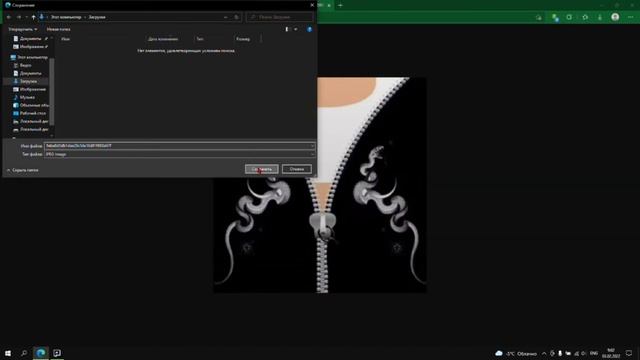Open the help icon in save dialog
The height and width of the screenshot is (360, 640).
tap(309, 29)
